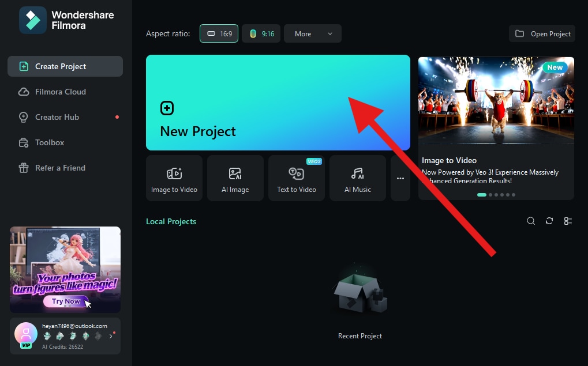Switch projects to list view

568,221
